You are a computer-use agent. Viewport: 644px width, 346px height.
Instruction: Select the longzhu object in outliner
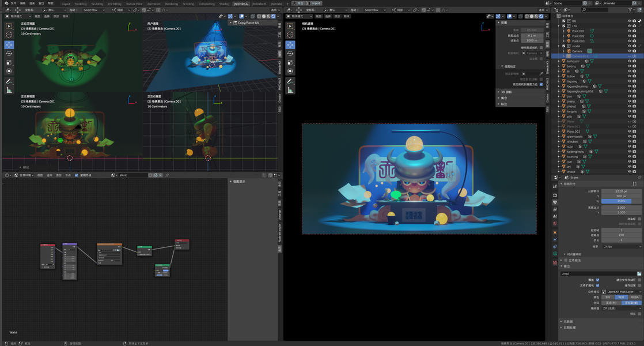[572, 111]
